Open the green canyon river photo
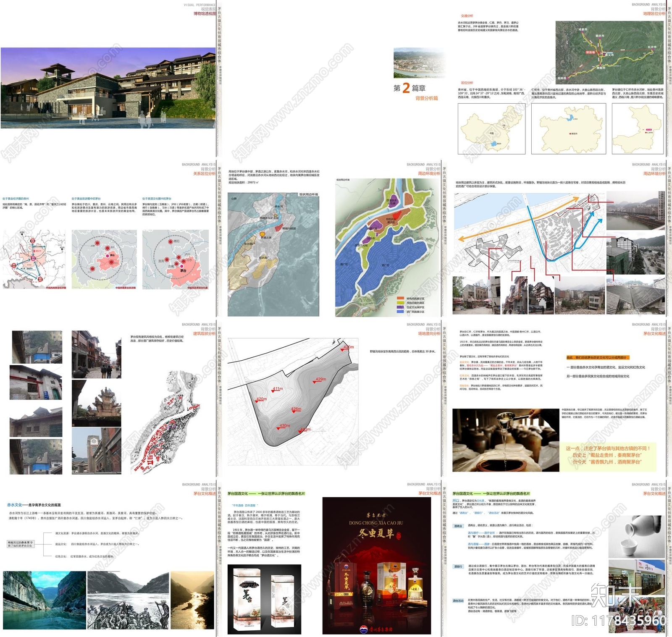This screenshot has height=637, width=672. [x=45, y=600]
